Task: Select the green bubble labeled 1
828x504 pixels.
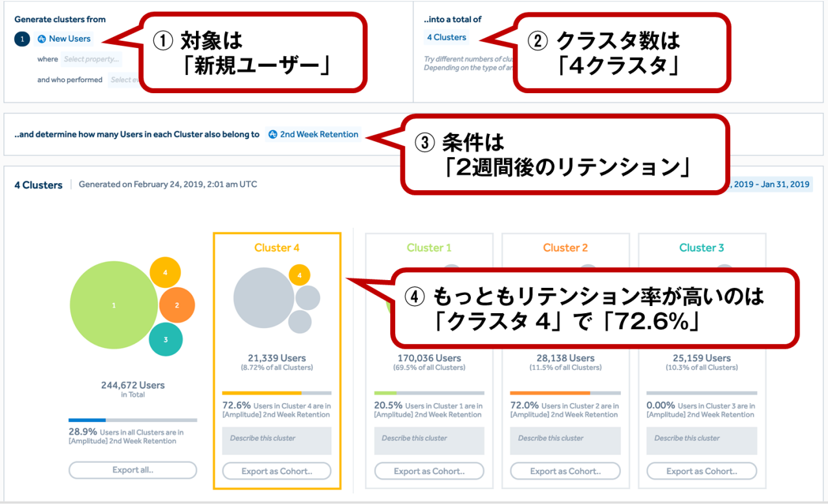Action: [x=114, y=305]
